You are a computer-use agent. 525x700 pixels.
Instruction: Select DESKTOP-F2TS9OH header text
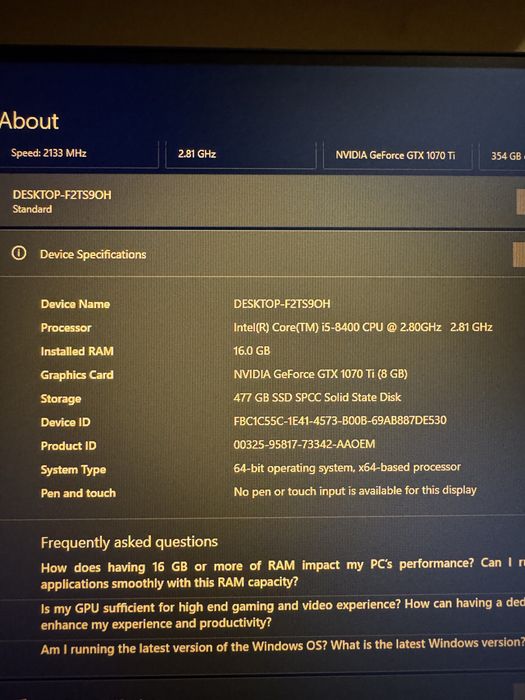point(62,195)
